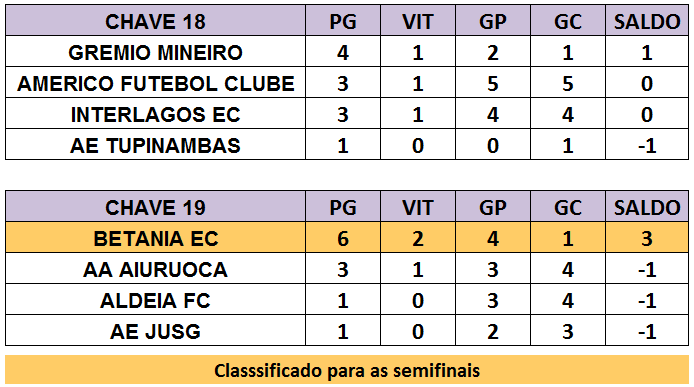Select the VIT header in CHAVE 19
Screen dimensions: 694x387
click(x=418, y=206)
